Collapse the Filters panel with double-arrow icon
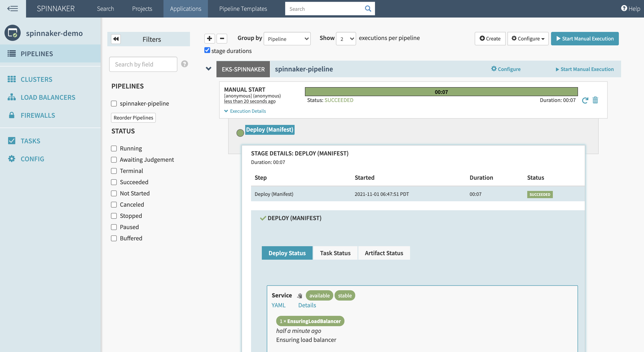The width and height of the screenshot is (644, 352). point(116,39)
